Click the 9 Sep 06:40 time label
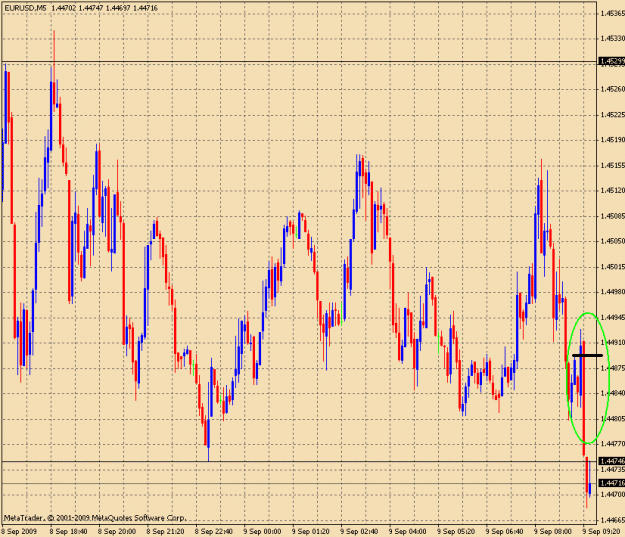This screenshot has width=625, height=537. pos(505,531)
